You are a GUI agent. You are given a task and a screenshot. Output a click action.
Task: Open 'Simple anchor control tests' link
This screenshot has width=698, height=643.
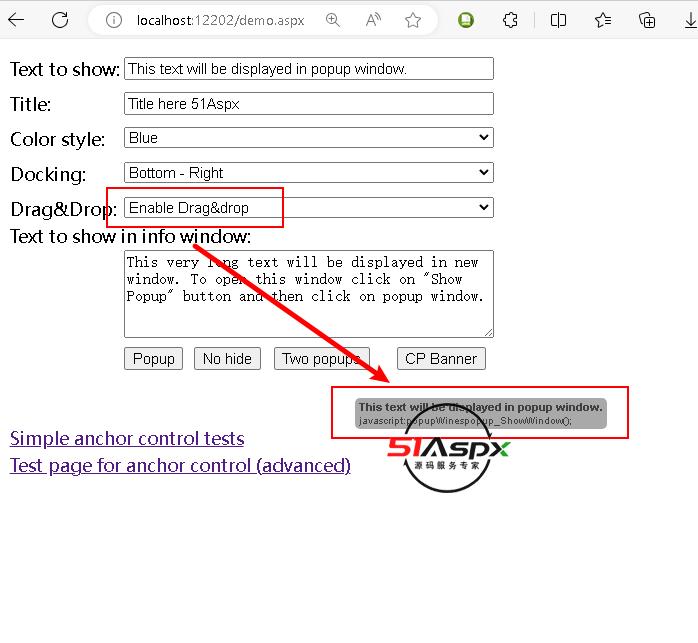pos(127,439)
